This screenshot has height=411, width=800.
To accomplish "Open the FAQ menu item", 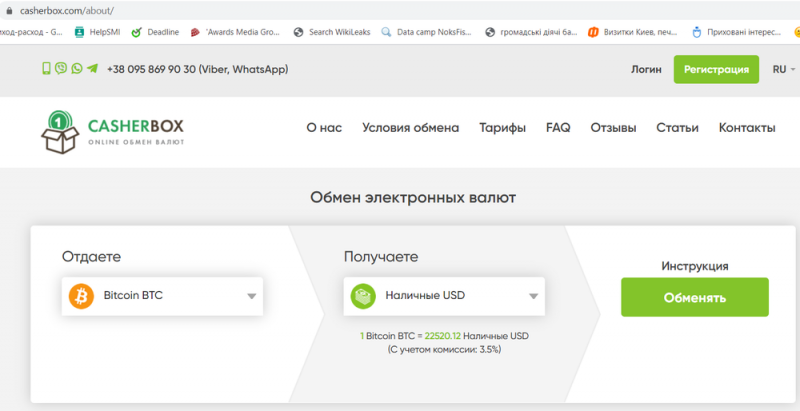I will pos(558,128).
